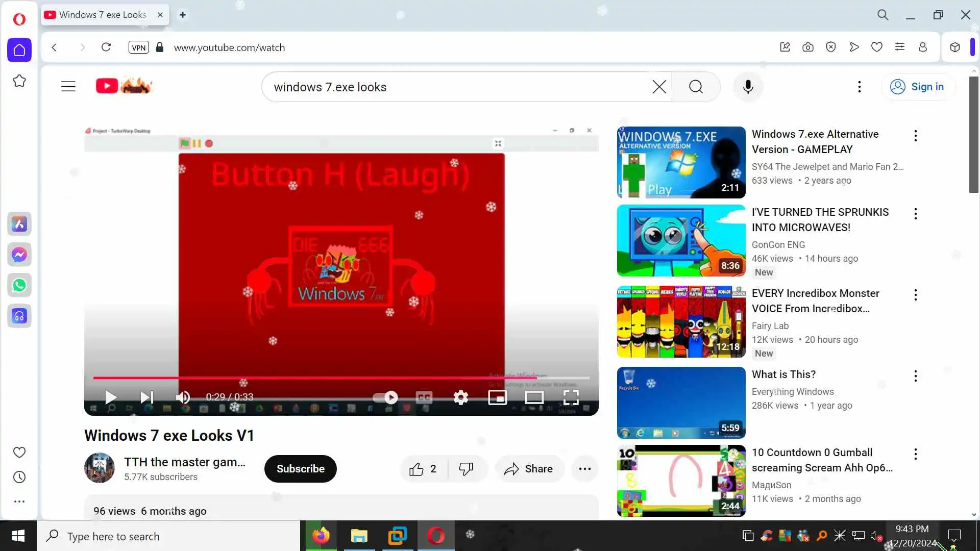Viewport: 980px width, 551px height.
Task: Click the Opera snapshot camera icon
Action: point(807,47)
